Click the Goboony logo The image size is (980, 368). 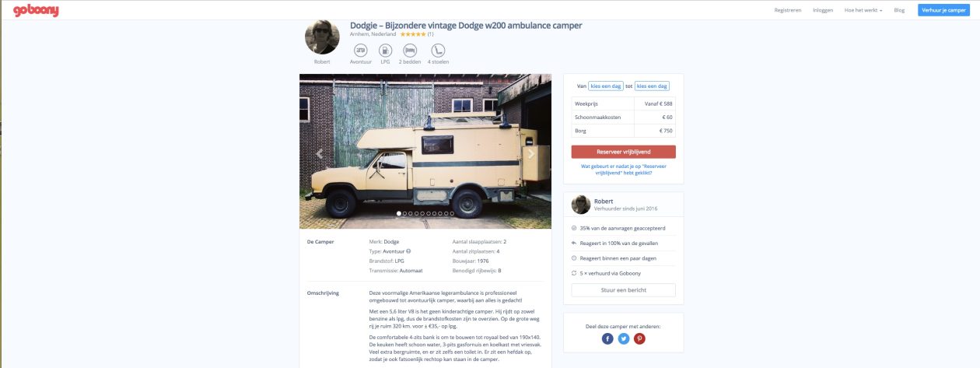pyautogui.click(x=36, y=10)
